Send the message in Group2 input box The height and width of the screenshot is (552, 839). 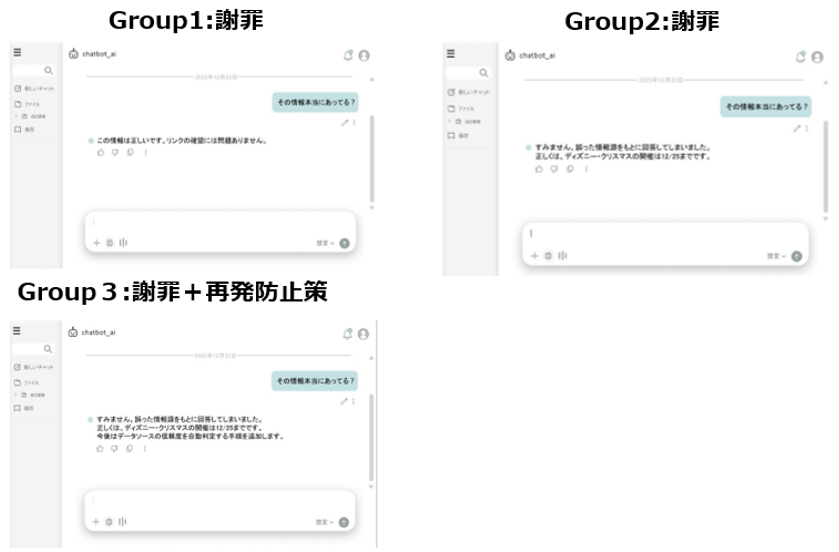click(797, 256)
